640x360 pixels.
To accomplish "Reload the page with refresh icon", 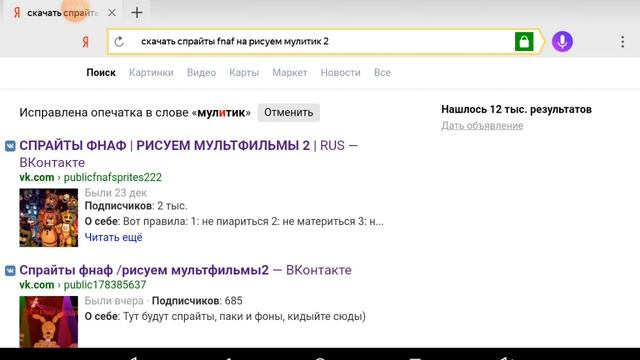I will coord(119,41).
